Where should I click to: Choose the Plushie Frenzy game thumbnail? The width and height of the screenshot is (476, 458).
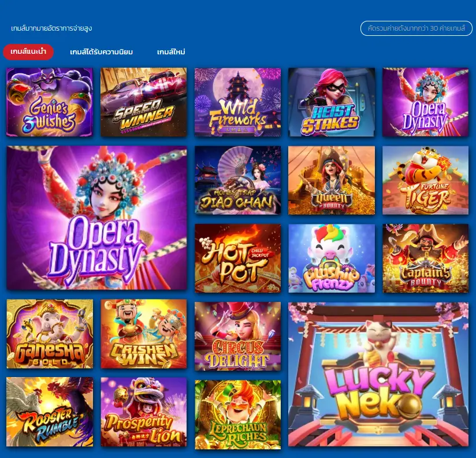point(332,258)
